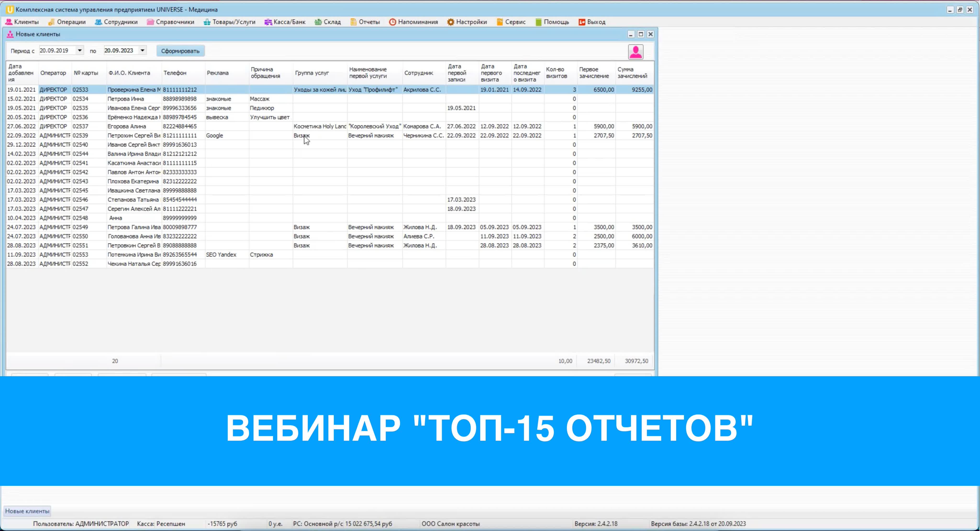Select the SEO Yandex cell of Потемкина
Viewport: 980px width, 531px height.
point(221,255)
